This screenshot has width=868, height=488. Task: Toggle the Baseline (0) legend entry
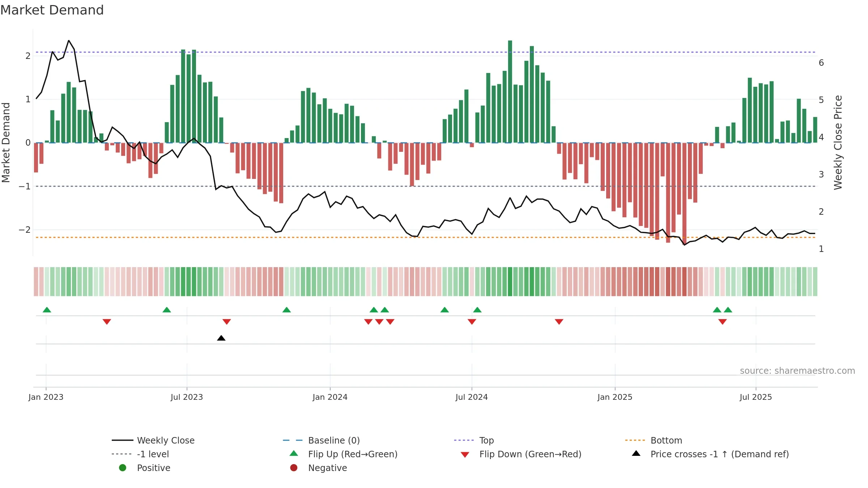pyautogui.click(x=322, y=440)
